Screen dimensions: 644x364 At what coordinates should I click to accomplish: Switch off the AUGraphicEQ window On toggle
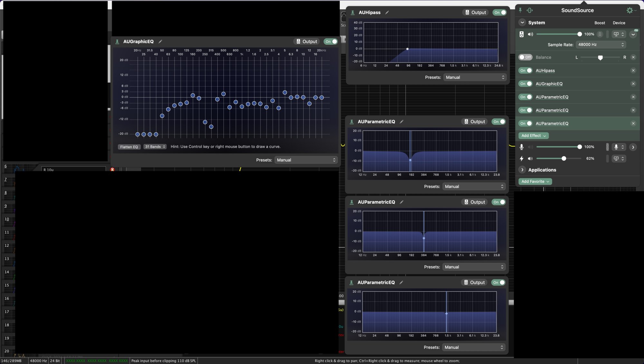pyautogui.click(x=331, y=42)
